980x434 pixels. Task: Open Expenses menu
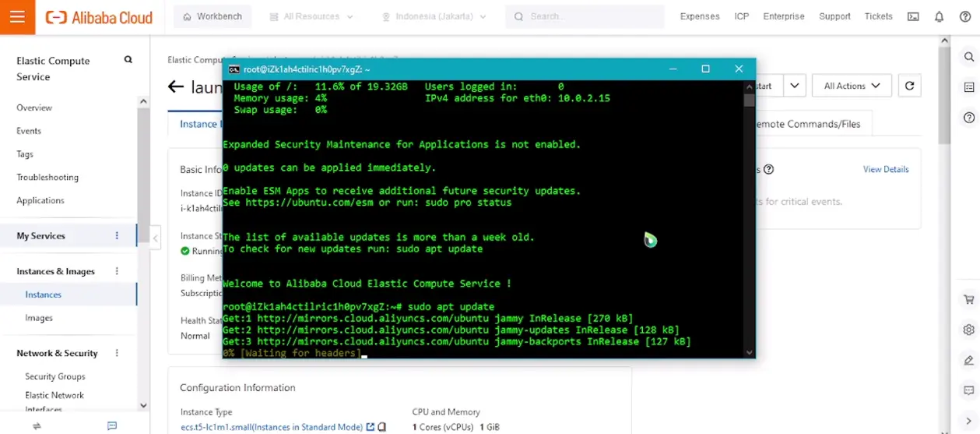[700, 16]
